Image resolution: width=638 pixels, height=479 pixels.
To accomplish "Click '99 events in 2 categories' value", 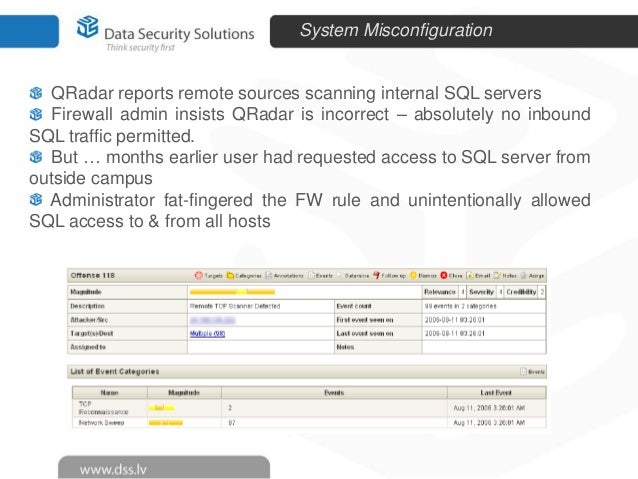I will pos(460,306).
